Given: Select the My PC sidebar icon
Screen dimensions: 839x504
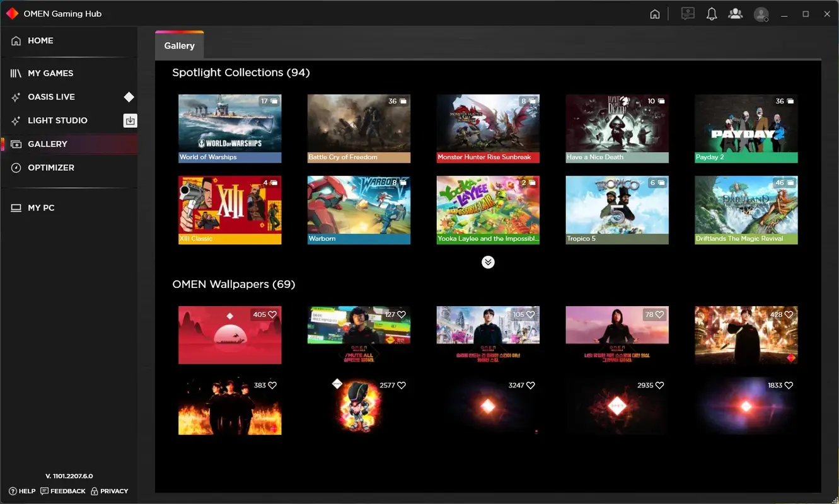Looking at the screenshot, I should coord(16,207).
